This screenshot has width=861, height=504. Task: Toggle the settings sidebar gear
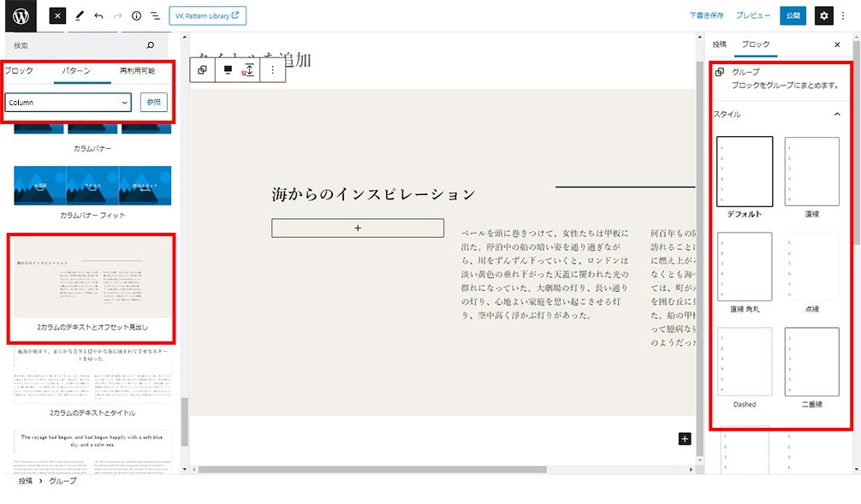(x=822, y=15)
